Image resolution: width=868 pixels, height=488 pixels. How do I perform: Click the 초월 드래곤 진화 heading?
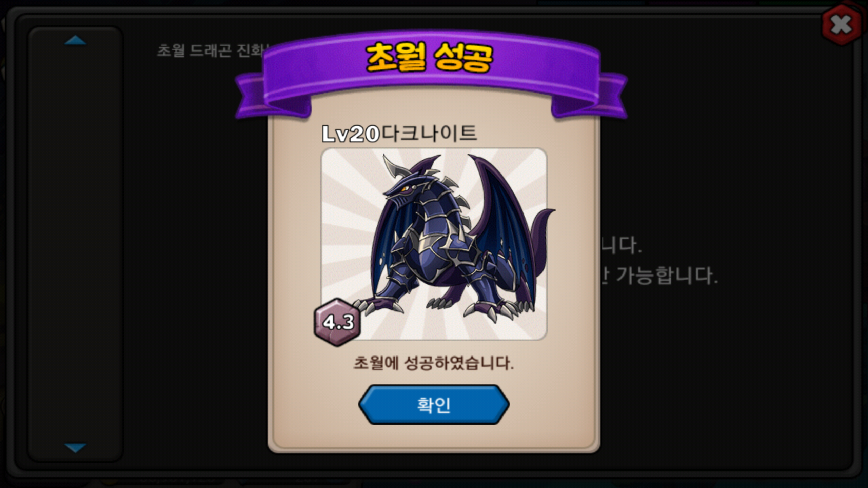[x=210, y=51]
